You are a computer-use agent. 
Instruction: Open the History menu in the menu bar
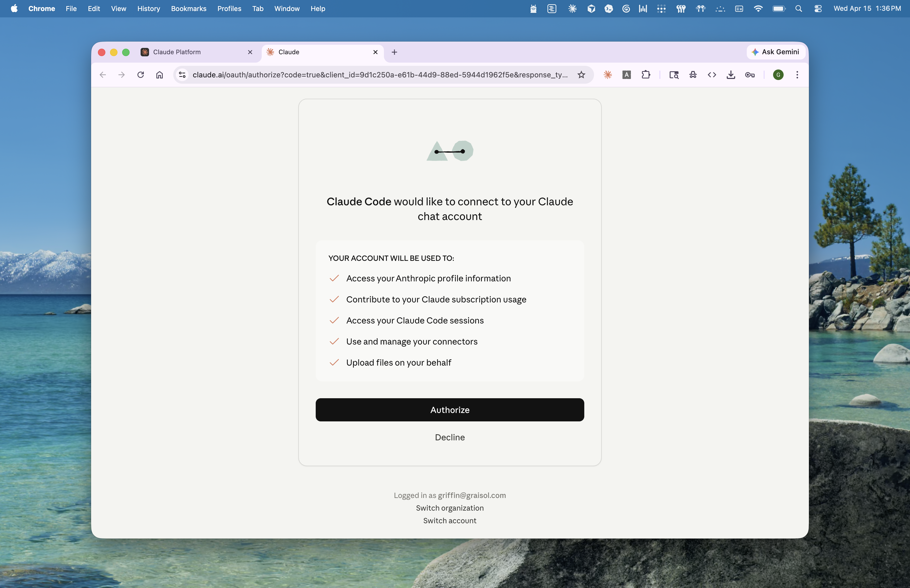click(149, 8)
